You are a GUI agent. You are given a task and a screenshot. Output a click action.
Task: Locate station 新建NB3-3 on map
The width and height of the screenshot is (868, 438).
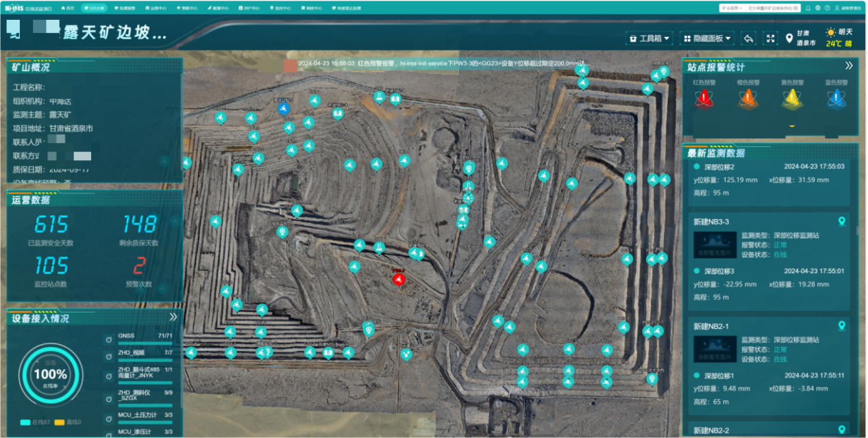[842, 221]
